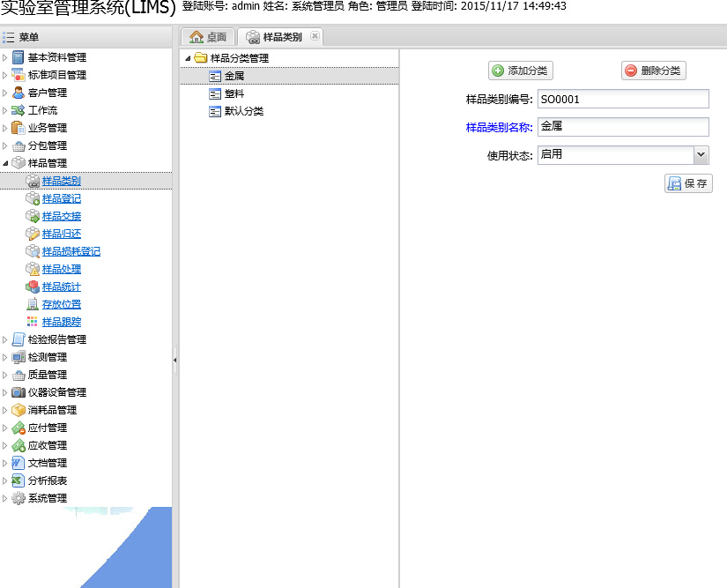727x588 pixels.
Task: Click the 删除分类 button
Action: click(x=653, y=71)
